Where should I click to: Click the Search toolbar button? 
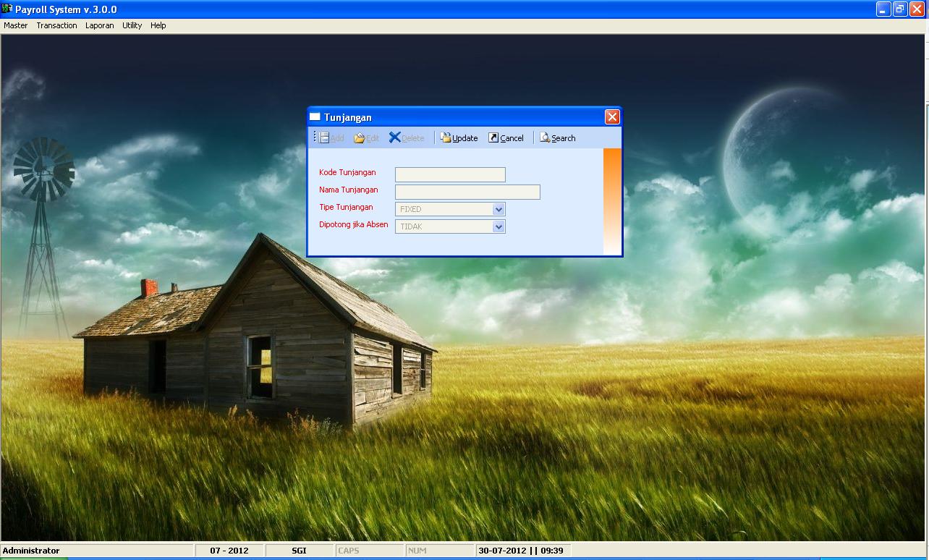click(x=558, y=137)
